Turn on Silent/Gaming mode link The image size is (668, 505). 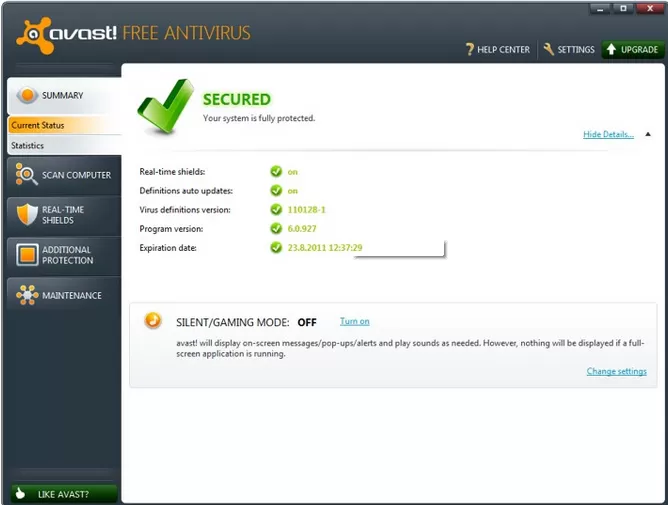[354, 321]
